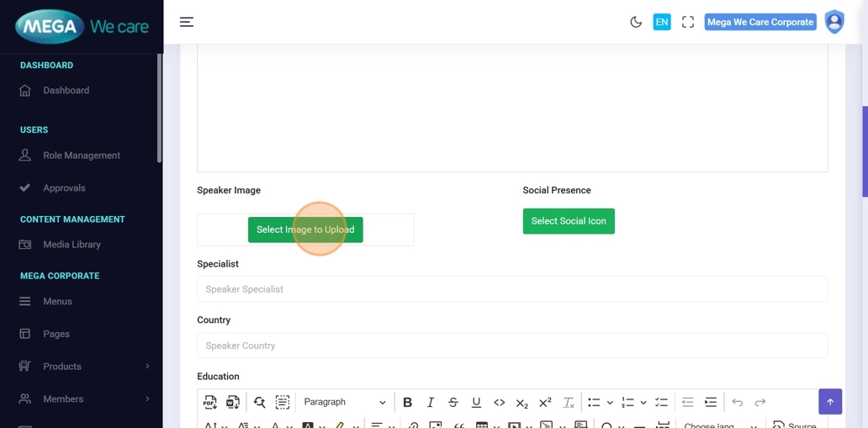Underline text using the editor toolbar
The image size is (868, 428).
[x=476, y=403]
